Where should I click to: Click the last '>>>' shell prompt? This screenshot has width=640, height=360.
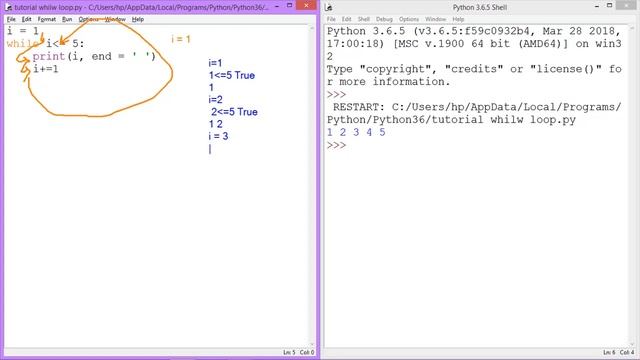336,145
